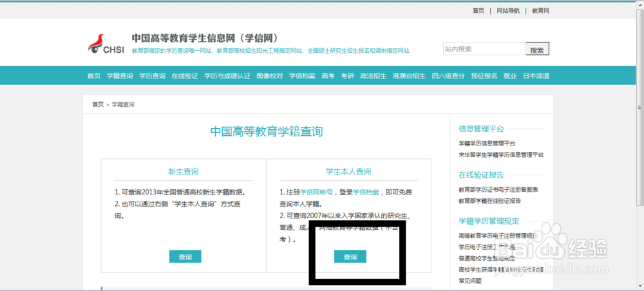Image resolution: width=644 pixels, height=291 pixels.
Task: Open the 来华留学生学籍学历信息管理平台 link
Action: pyautogui.click(x=501, y=155)
